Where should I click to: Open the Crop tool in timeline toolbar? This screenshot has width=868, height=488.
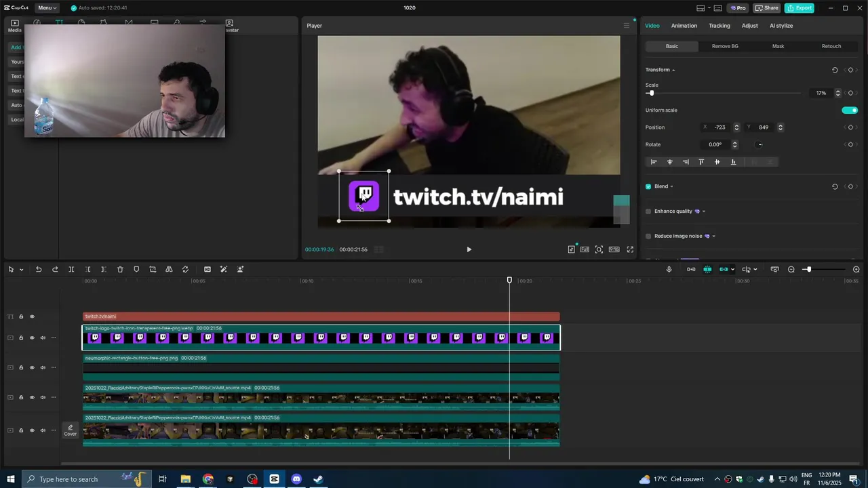click(153, 269)
